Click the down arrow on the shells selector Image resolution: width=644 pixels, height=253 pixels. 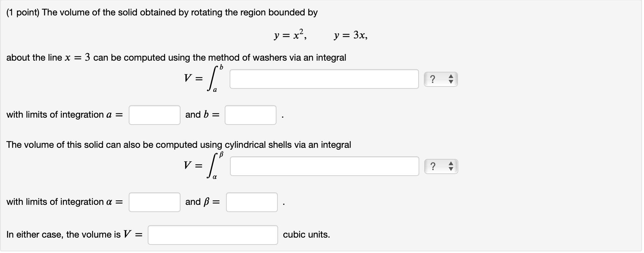pos(451,169)
